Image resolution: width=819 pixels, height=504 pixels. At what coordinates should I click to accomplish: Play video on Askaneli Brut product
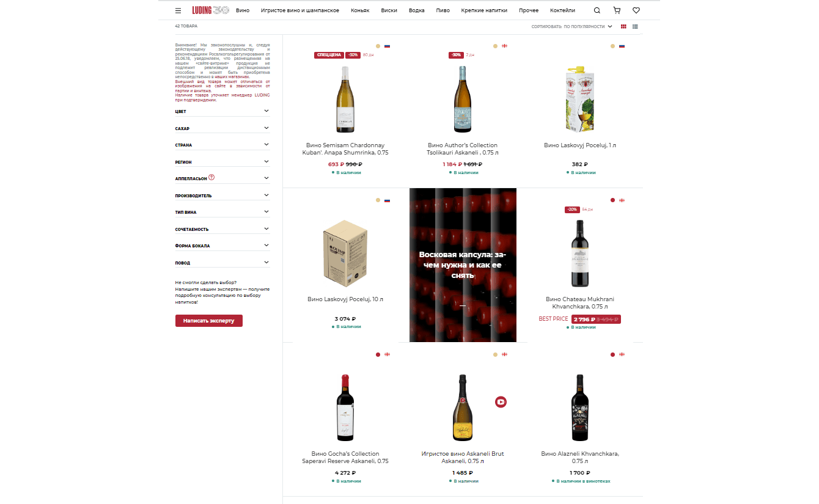click(501, 402)
